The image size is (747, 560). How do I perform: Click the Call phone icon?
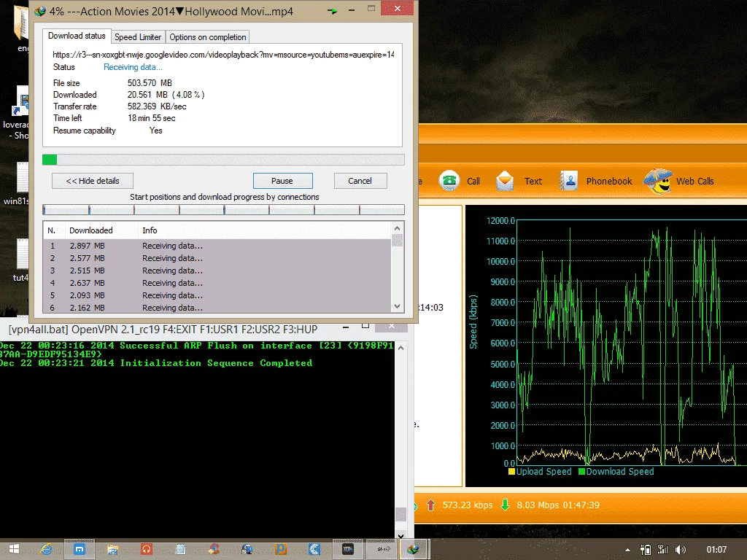click(x=449, y=181)
